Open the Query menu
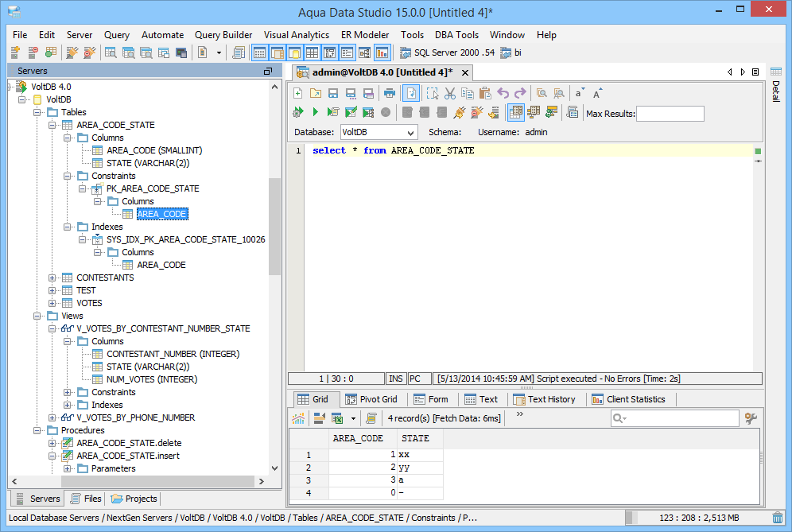This screenshot has height=532, width=792. click(117, 35)
